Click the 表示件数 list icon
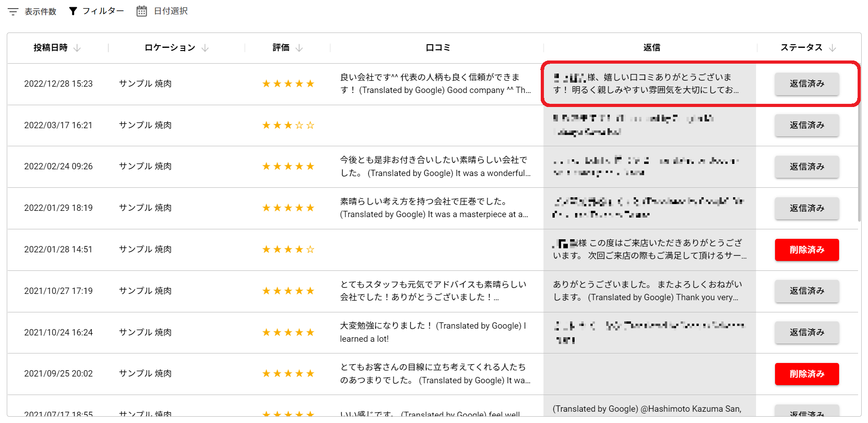The image size is (868, 423). click(x=13, y=12)
